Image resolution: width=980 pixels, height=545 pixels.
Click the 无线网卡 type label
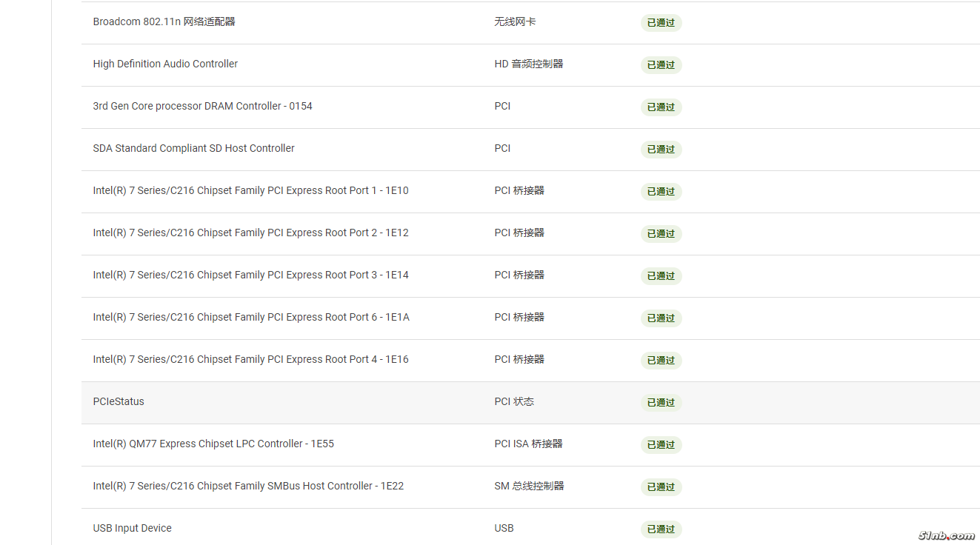pyautogui.click(x=515, y=22)
